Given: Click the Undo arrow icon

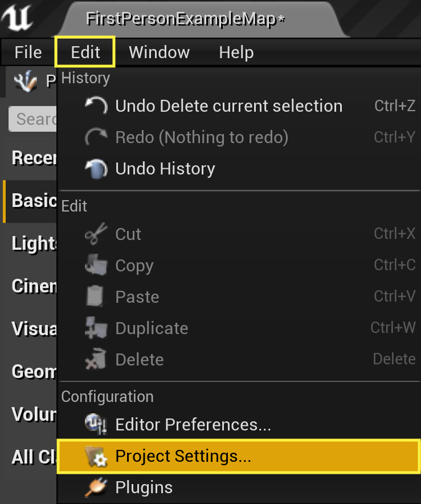Looking at the screenshot, I should coord(96,106).
